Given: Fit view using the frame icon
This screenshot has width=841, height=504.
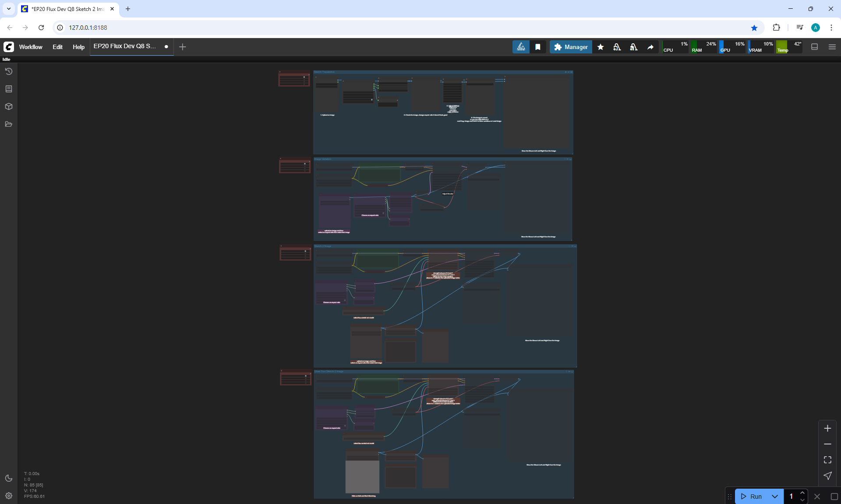Looking at the screenshot, I should click(827, 460).
